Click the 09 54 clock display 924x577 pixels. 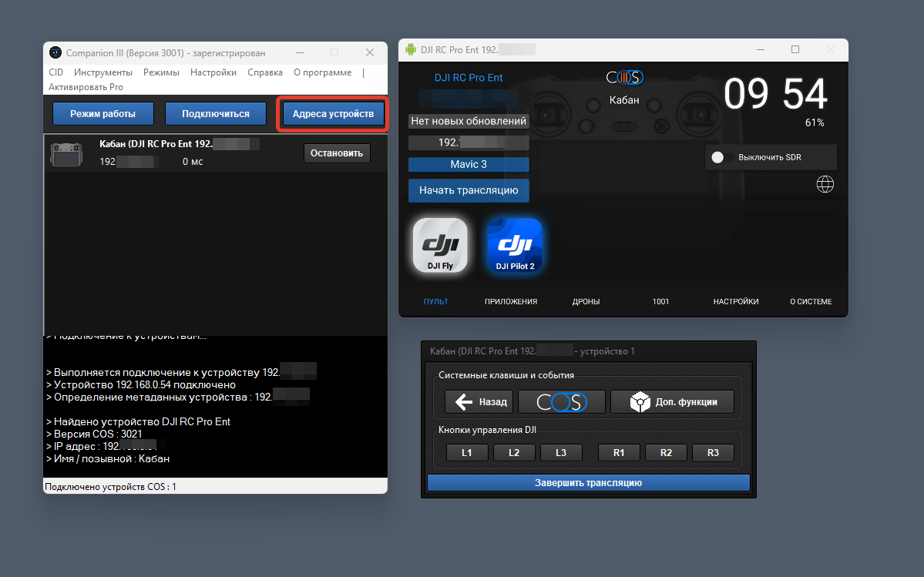click(x=775, y=94)
